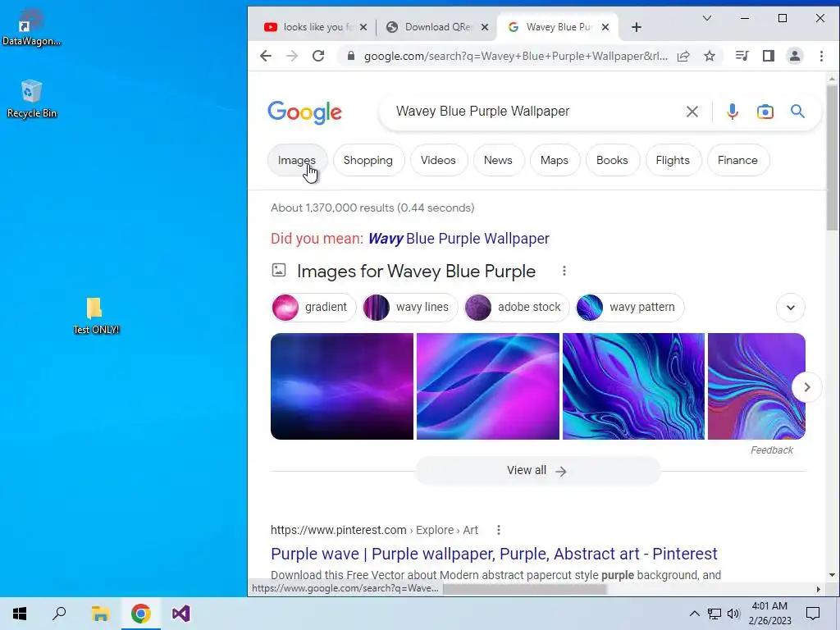Screen dimensions: 840x630
Task: Open the Shopping search filter
Action: pos(368,160)
